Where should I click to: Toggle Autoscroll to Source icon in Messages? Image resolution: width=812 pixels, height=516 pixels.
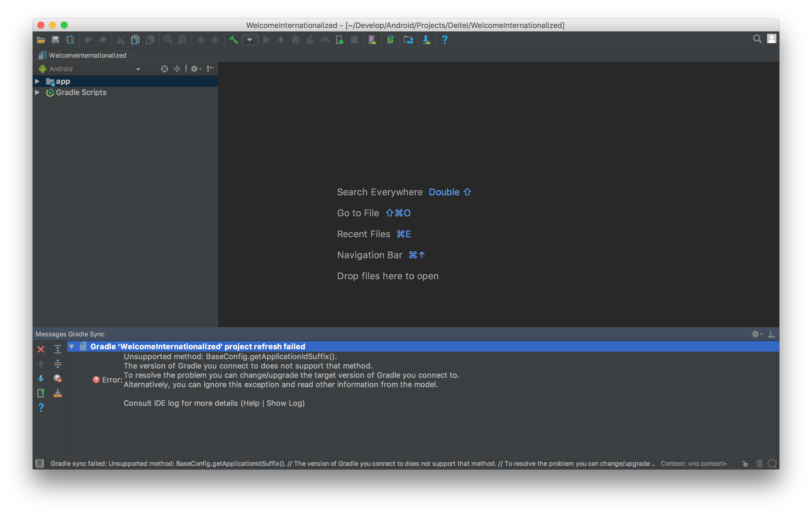58,393
